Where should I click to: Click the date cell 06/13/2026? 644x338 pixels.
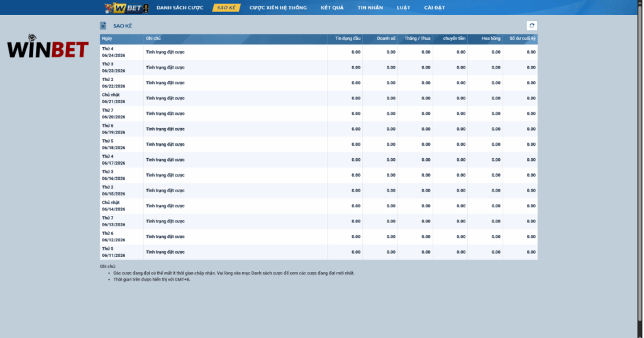point(121,222)
